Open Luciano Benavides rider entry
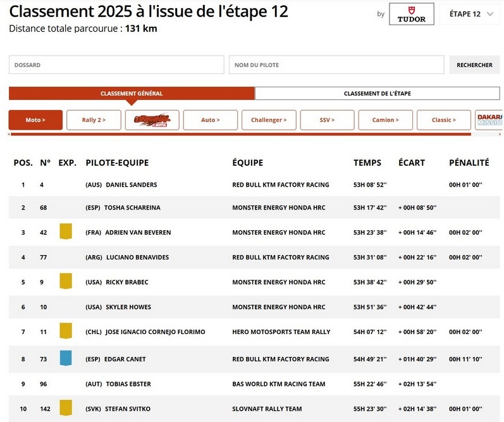 pos(254,258)
